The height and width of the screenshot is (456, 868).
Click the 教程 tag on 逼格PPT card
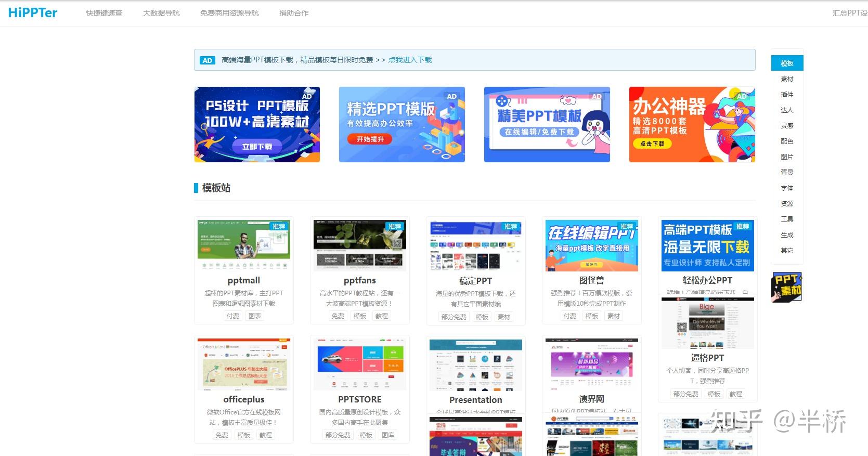click(736, 394)
